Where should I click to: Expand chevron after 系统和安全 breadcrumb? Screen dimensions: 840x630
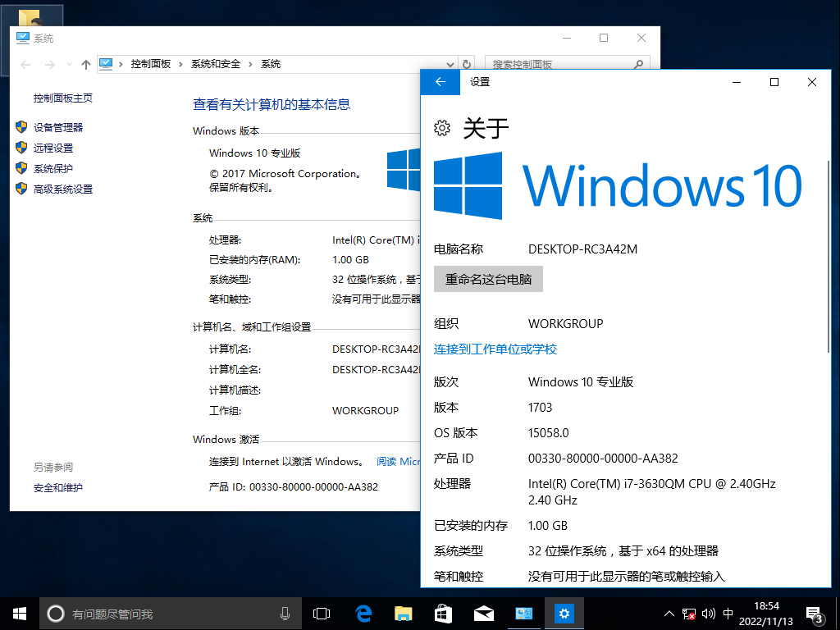point(250,64)
